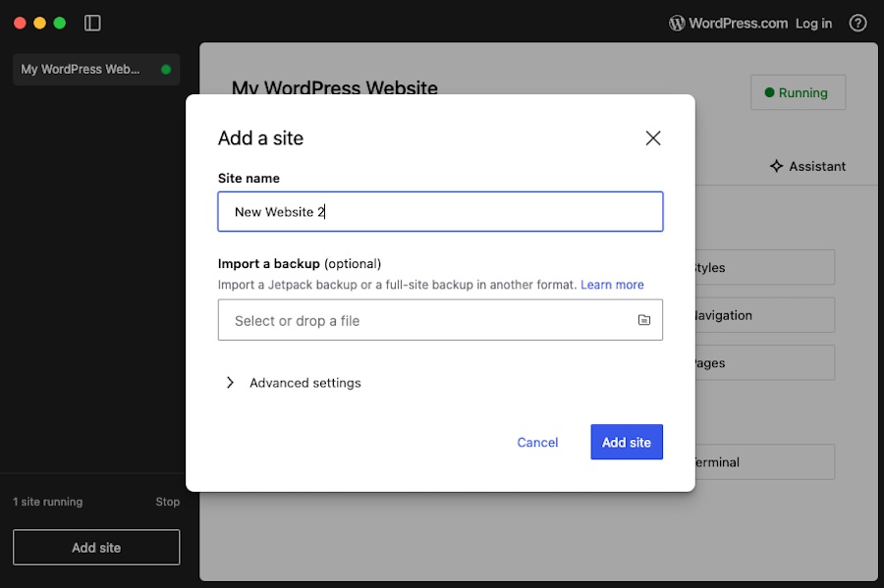This screenshot has width=884, height=588.
Task: Close the Add a site dialog
Action: click(x=653, y=138)
